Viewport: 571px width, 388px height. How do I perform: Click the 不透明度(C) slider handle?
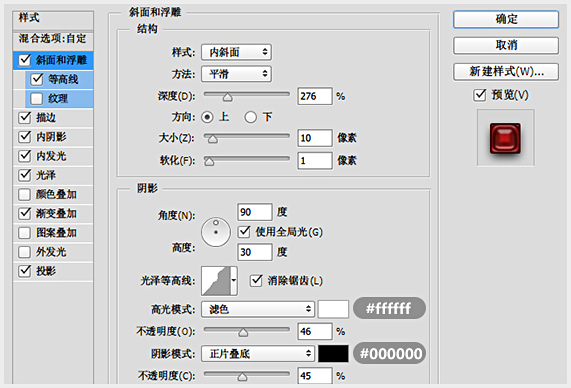pyautogui.click(x=242, y=377)
